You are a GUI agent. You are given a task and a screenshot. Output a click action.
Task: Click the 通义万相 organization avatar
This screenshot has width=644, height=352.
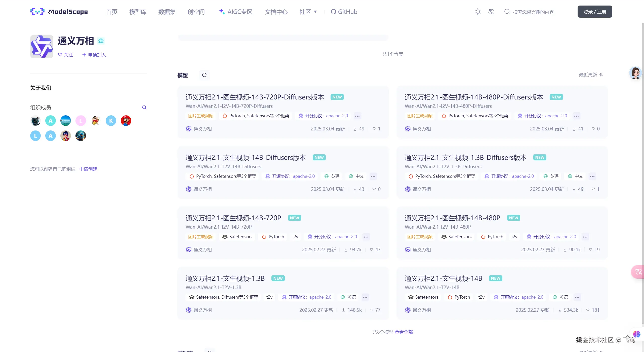[x=42, y=47]
